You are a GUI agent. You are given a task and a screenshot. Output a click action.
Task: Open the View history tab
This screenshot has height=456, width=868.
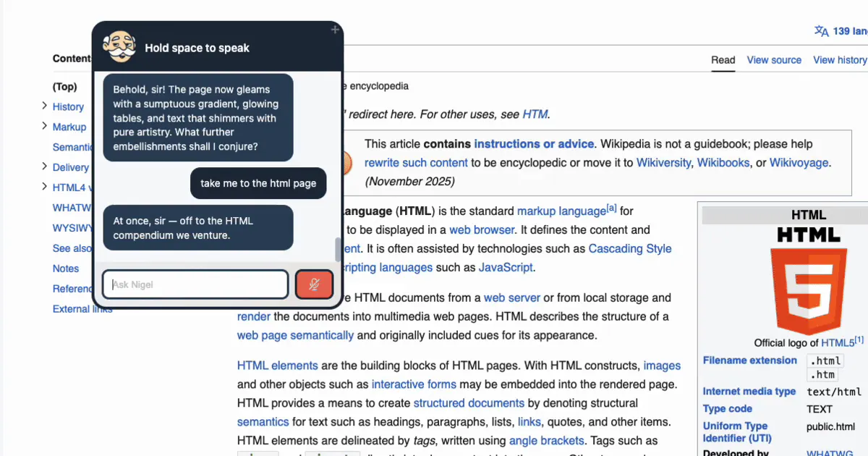click(x=840, y=60)
